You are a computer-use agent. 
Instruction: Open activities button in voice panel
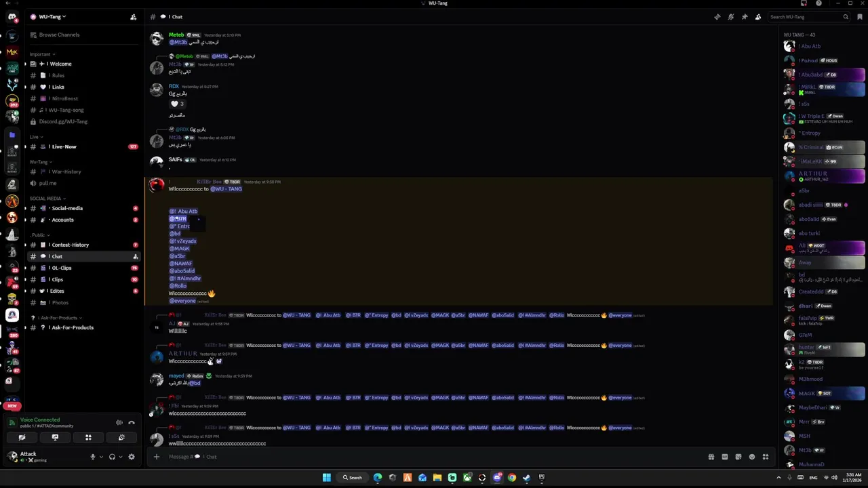(88, 437)
